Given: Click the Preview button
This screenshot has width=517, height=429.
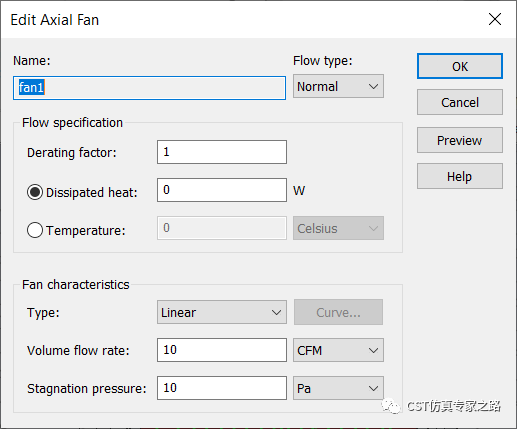Looking at the screenshot, I should [x=460, y=140].
